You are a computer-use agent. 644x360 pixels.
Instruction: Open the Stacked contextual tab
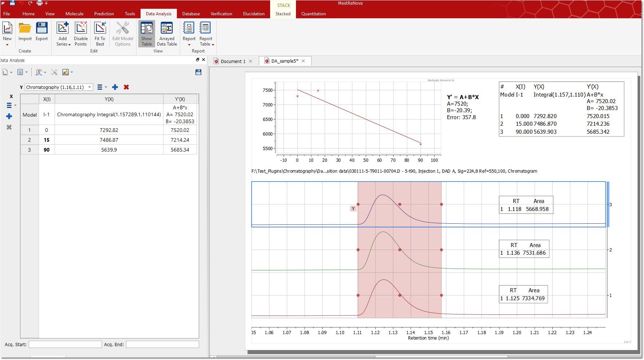click(283, 14)
